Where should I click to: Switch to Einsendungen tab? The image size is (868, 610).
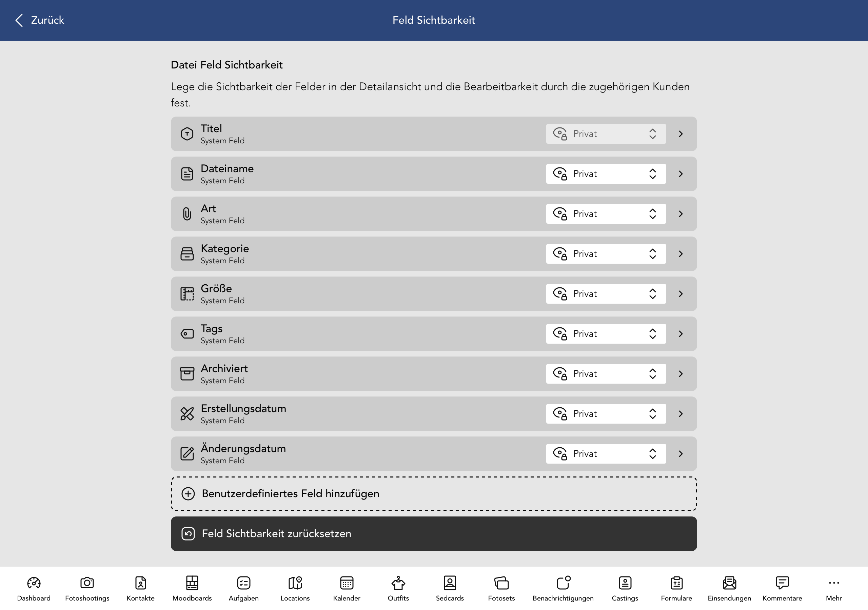tap(730, 588)
